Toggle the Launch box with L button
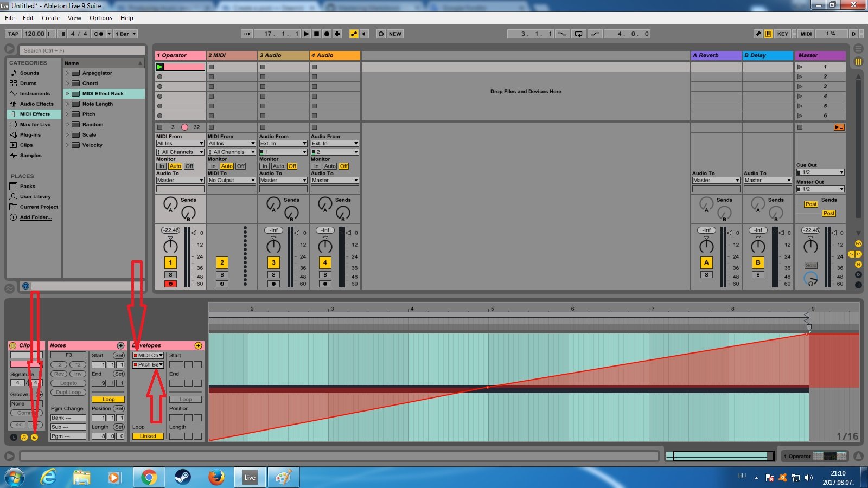Viewport: 868px width, 488px height. tap(14, 437)
